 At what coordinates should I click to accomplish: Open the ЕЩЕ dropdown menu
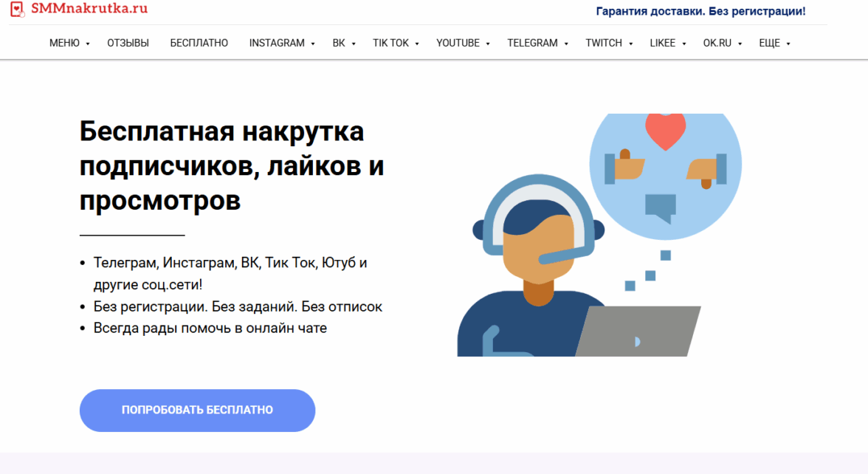[774, 43]
